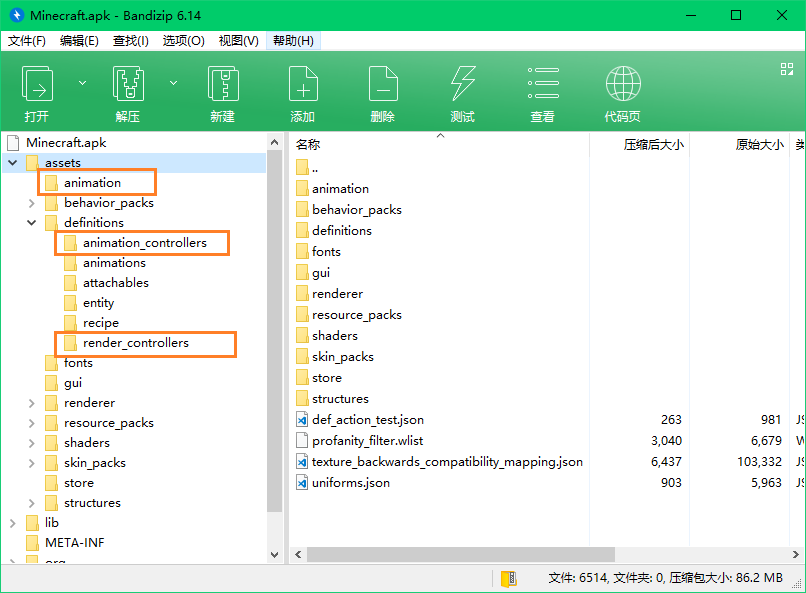Click the file list horizontal scroll left arrow
Screen dimensions: 806x593
coord(298,555)
